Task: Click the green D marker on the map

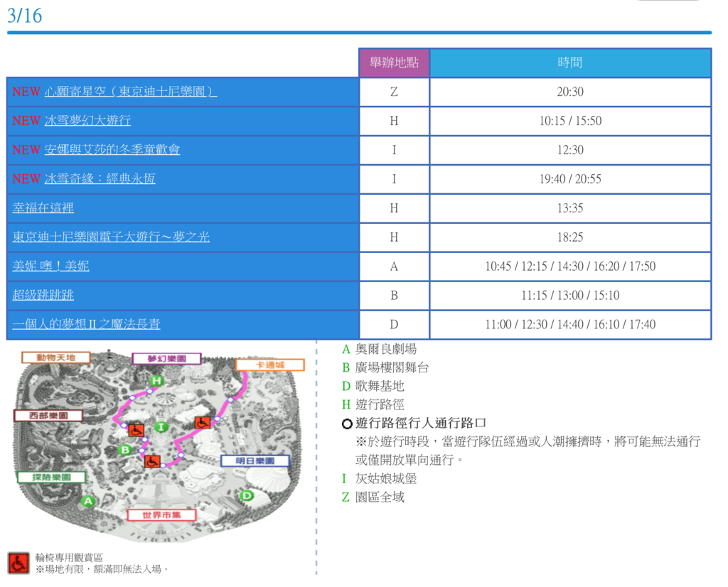Action: (x=247, y=495)
